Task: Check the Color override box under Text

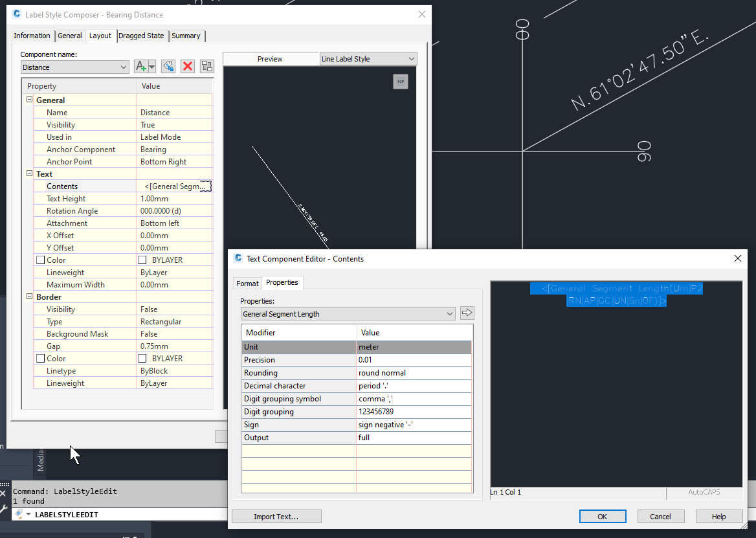Action: click(39, 260)
